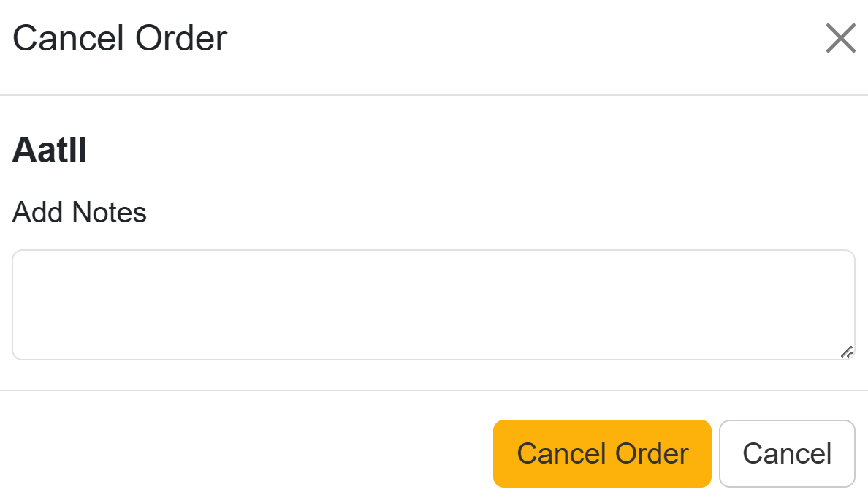Click the Cancel Order dialog title
The width and height of the screenshot is (868, 503).
pyautogui.click(x=120, y=38)
